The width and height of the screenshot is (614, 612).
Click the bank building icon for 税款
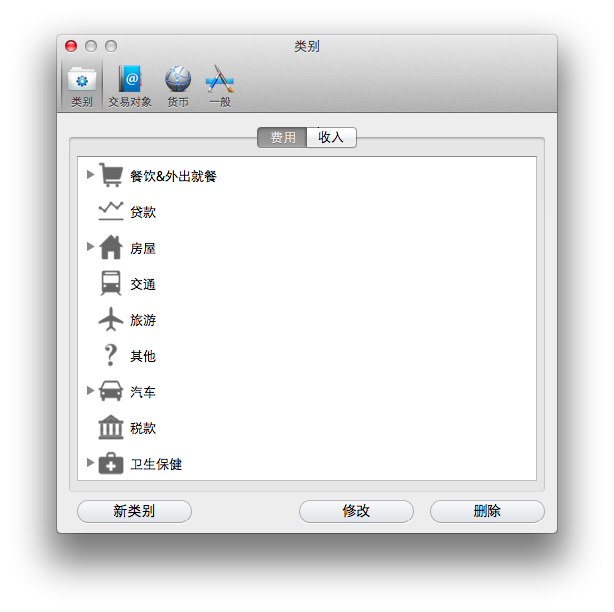tap(111, 427)
